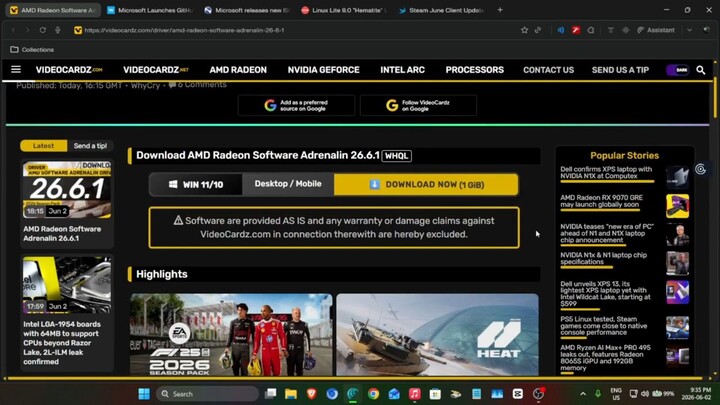Bookmark this page with the star icon
The image size is (720, 405).
(524, 30)
